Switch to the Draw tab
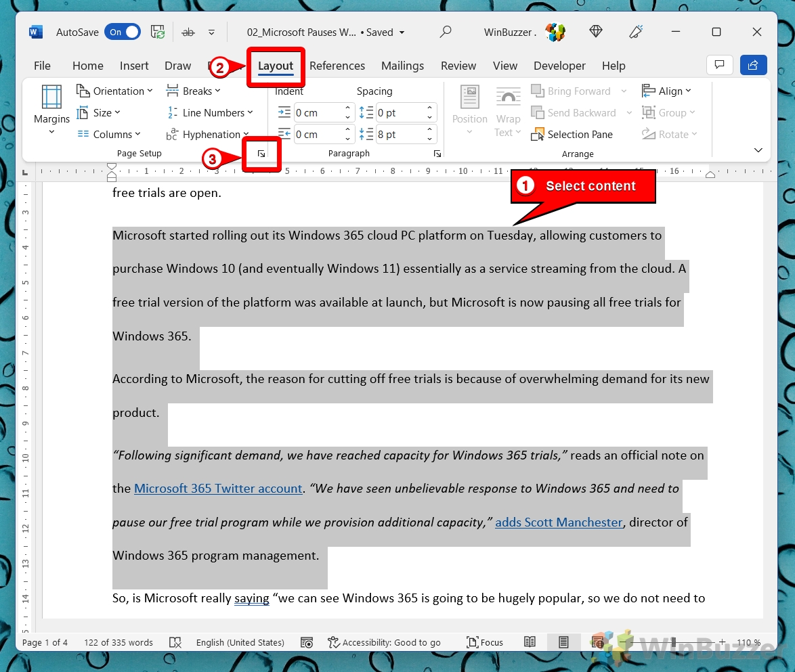Image resolution: width=795 pixels, height=672 pixels. click(x=177, y=66)
